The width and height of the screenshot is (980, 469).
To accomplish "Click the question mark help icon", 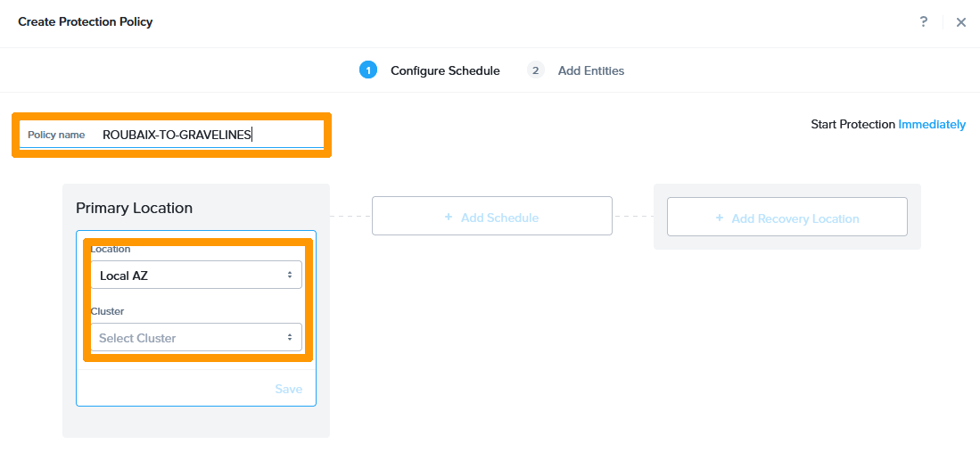I will point(924,21).
